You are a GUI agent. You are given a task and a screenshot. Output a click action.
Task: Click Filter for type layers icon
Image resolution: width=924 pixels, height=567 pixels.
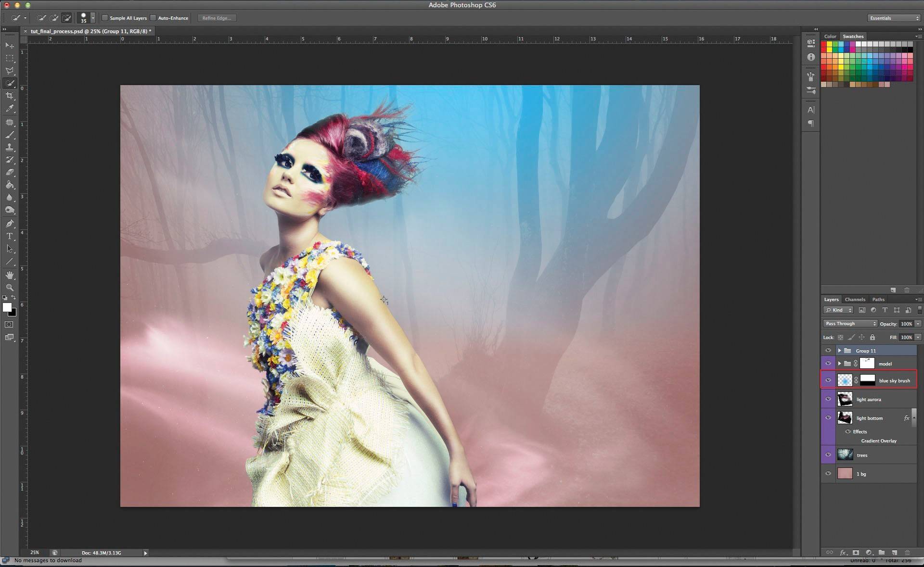point(885,310)
